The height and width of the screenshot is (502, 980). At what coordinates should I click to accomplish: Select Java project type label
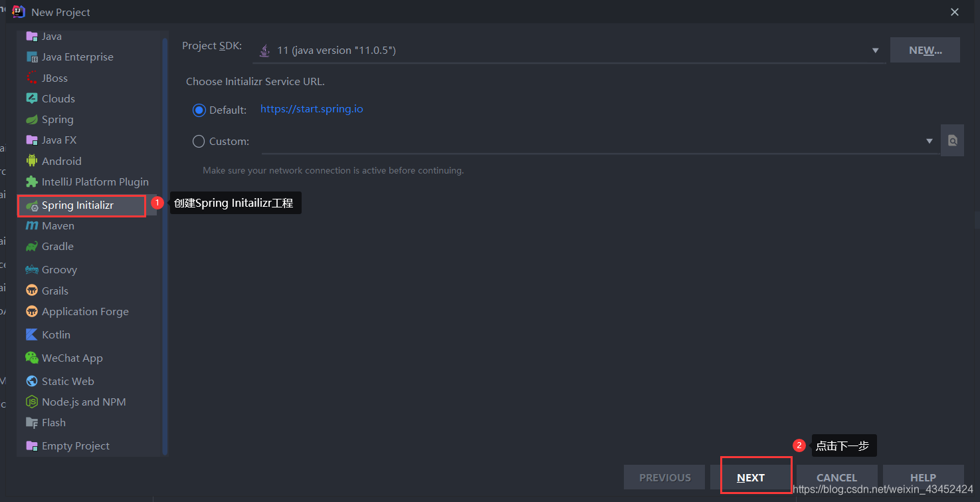[x=52, y=36]
